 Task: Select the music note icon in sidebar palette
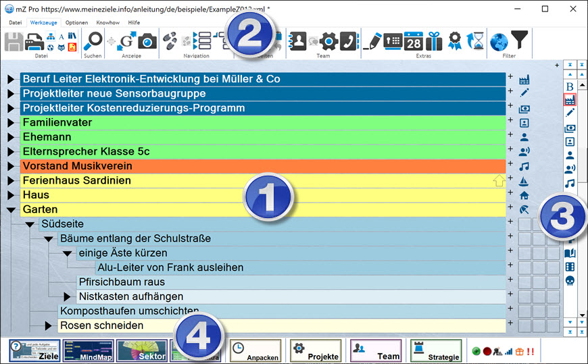click(570, 183)
